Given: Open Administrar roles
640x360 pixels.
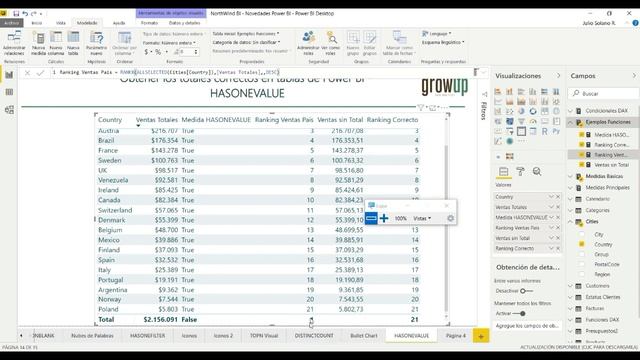Looking at the screenshot, I should (308, 43).
